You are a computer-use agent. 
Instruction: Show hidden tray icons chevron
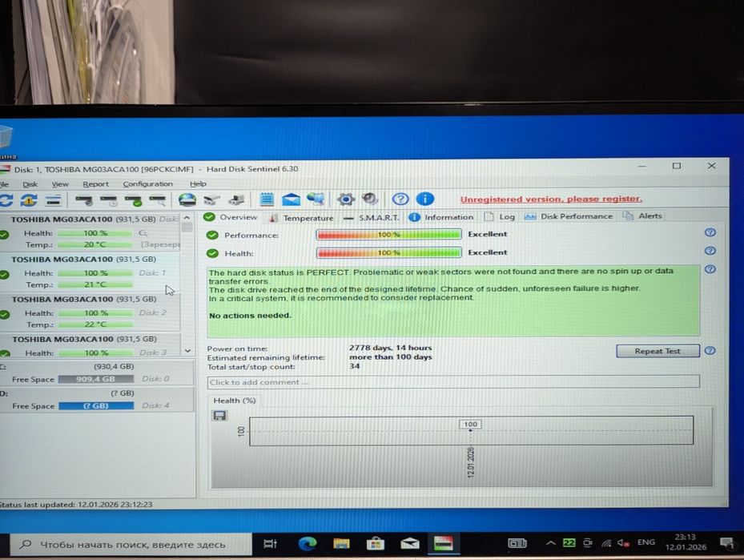(x=550, y=543)
